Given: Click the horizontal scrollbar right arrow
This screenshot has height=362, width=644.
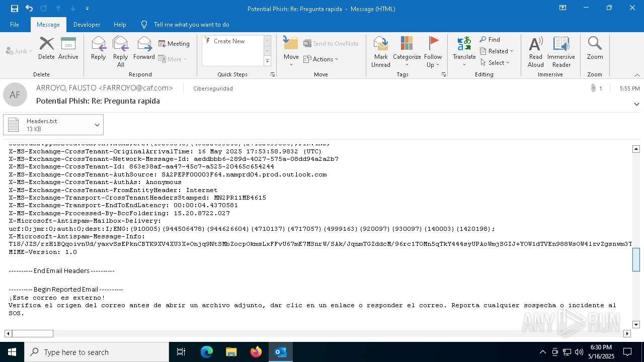Looking at the screenshot, I should [x=627, y=333].
